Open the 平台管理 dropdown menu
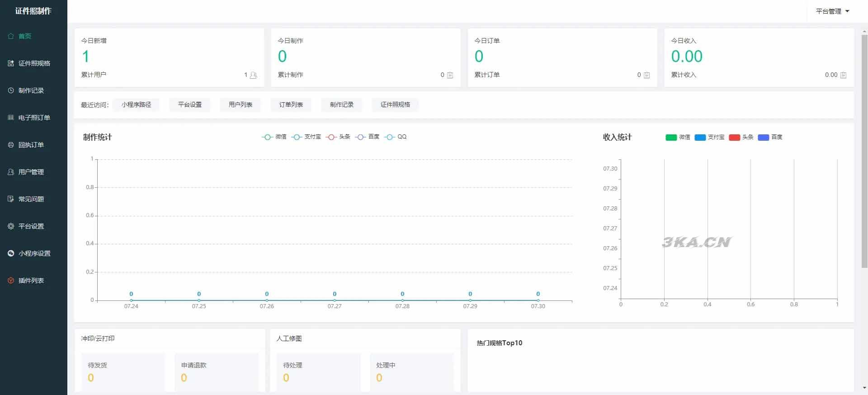 pyautogui.click(x=832, y=11)
